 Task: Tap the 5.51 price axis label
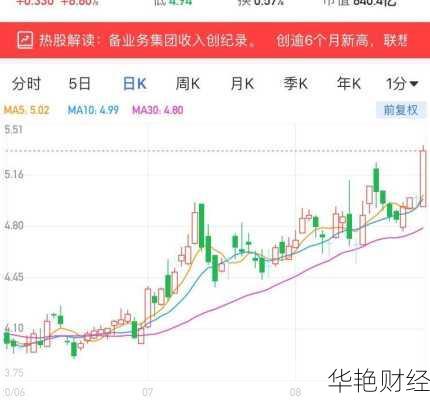pos(13,130)
